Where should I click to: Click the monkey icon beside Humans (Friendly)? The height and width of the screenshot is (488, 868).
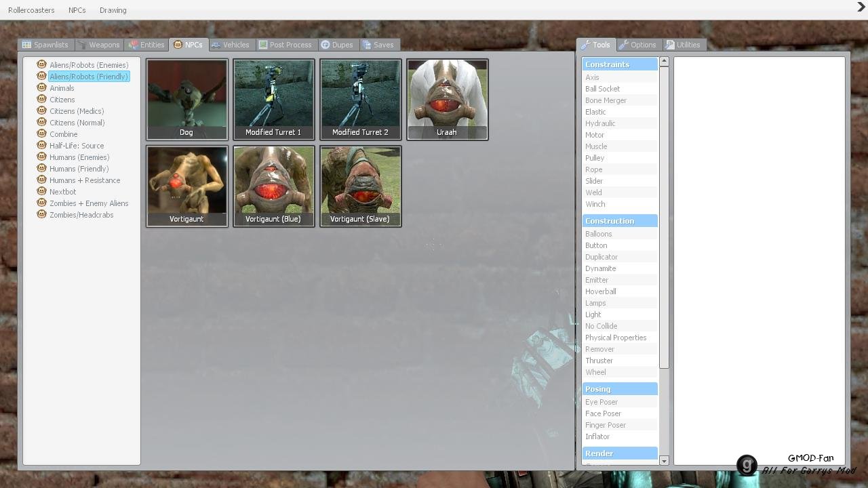tap(41, 168)
